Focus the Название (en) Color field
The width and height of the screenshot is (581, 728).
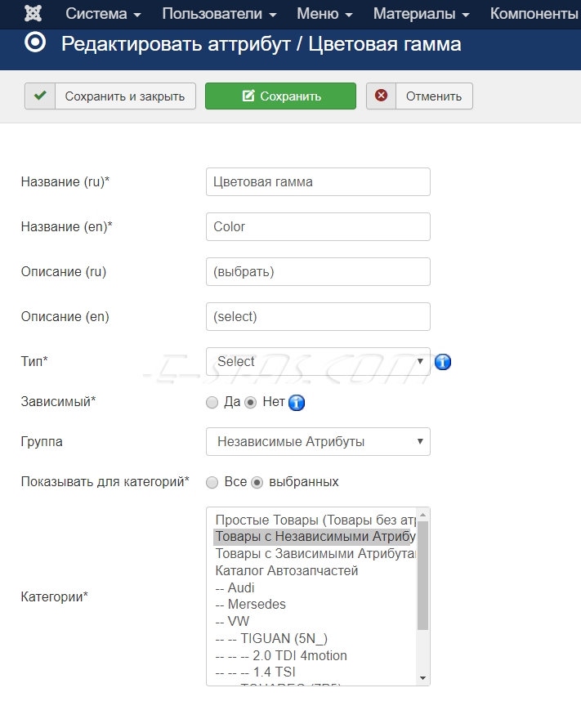[318, 226]
